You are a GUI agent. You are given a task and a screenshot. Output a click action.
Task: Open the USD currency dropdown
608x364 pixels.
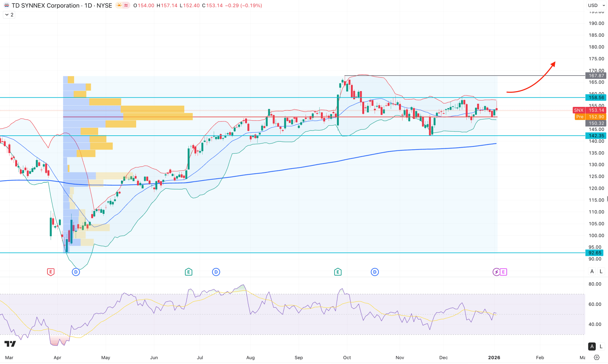[596, 5]
